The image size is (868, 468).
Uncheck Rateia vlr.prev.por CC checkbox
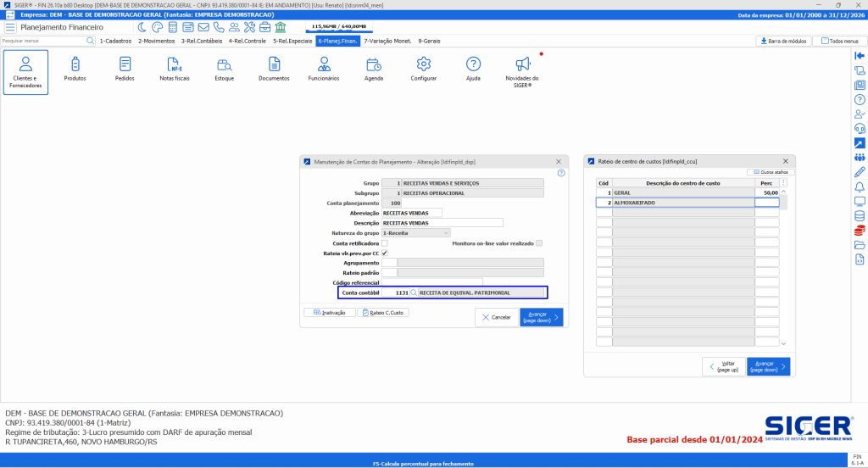[385, 253]
